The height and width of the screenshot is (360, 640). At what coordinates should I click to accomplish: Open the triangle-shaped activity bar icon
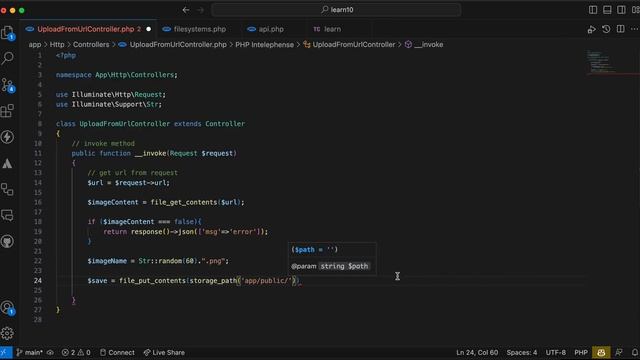[x=8, y=163]
